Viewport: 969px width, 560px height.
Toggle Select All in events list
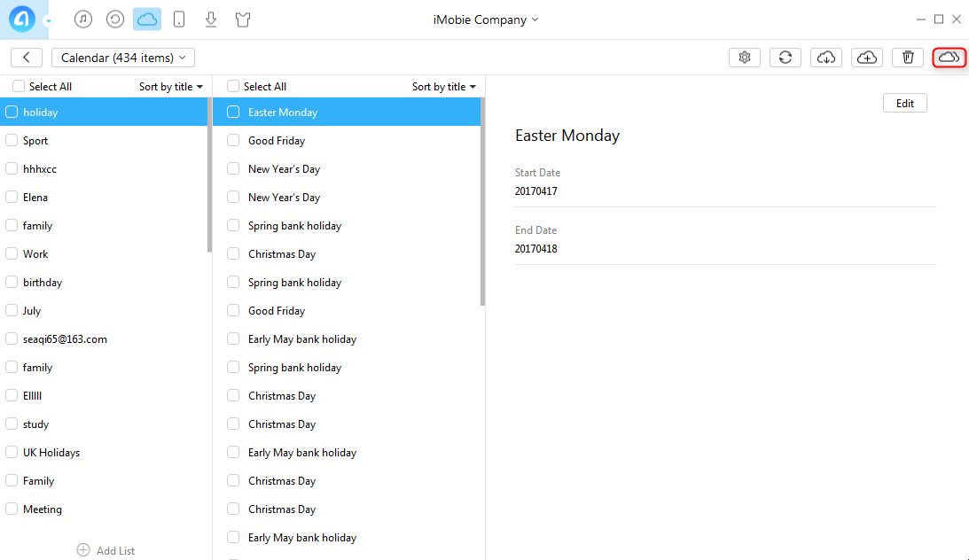[233, 87]
